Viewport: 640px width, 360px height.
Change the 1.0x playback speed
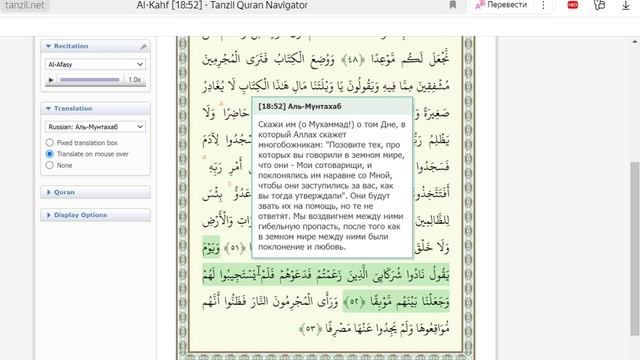click(134, 80)
